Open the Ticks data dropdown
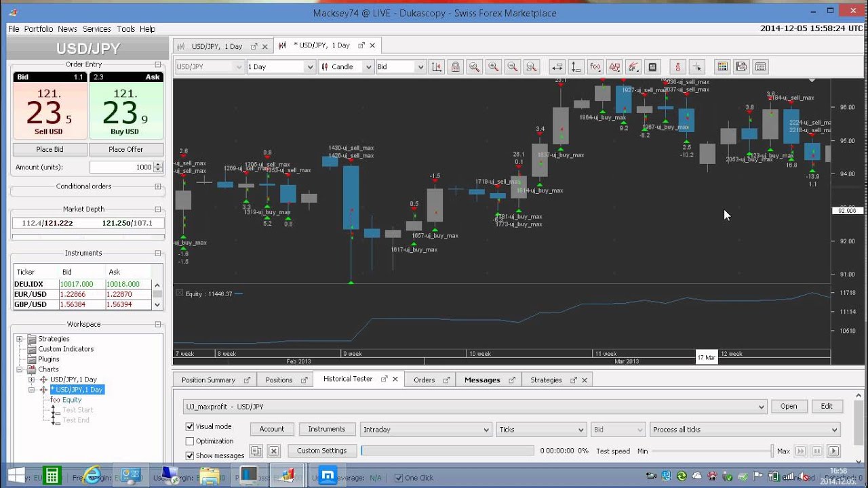Screen dimensions: 868x488 pyautogui.click(x=541, y=430)
